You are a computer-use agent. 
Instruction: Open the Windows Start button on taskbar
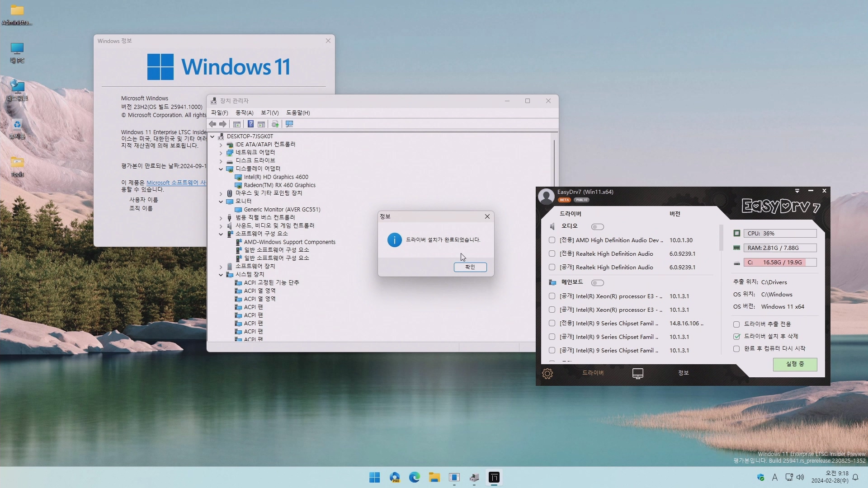[374, 478]
